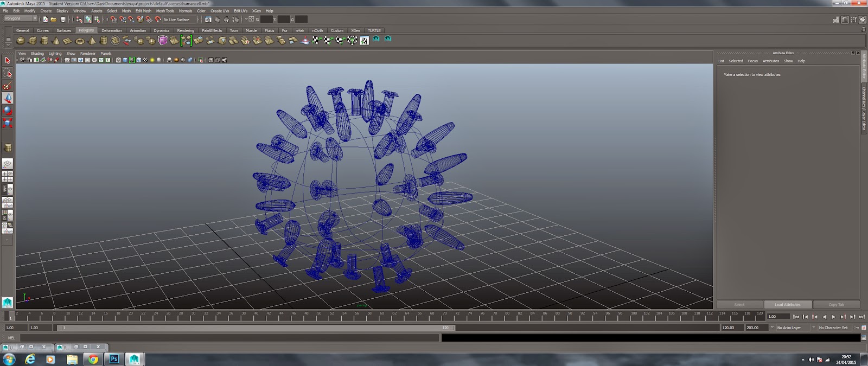The image size is (868, 366).
Task: Open the Render View clapper icon
Action: pos(208,19)
